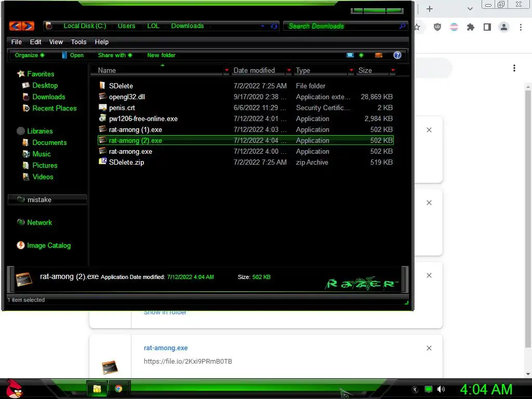Change view using the view icon

350,55
